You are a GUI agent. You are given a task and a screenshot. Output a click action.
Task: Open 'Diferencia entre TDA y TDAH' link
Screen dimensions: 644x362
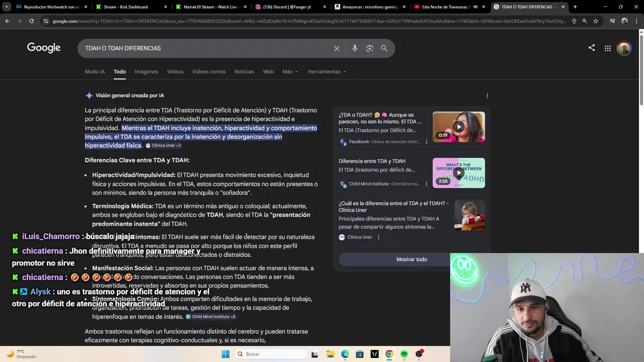click(372, 161)
